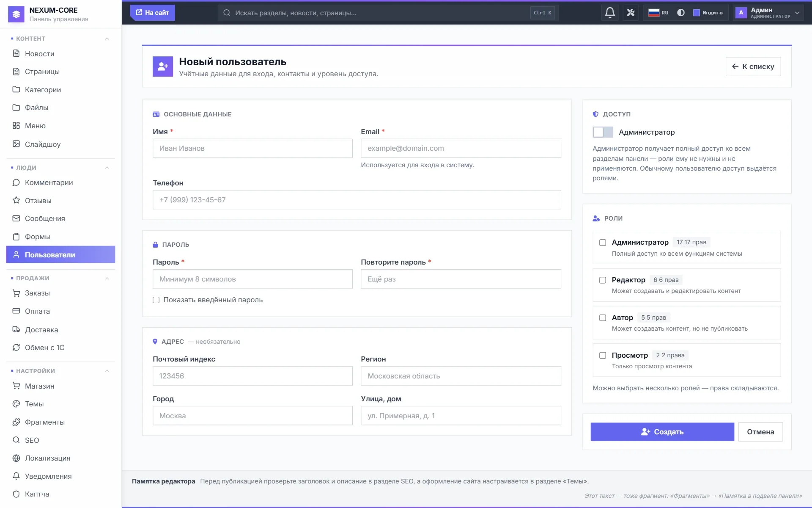Click the Отмена button
Image resolution: width=812 pixels, height=508 pixels.
760,432
